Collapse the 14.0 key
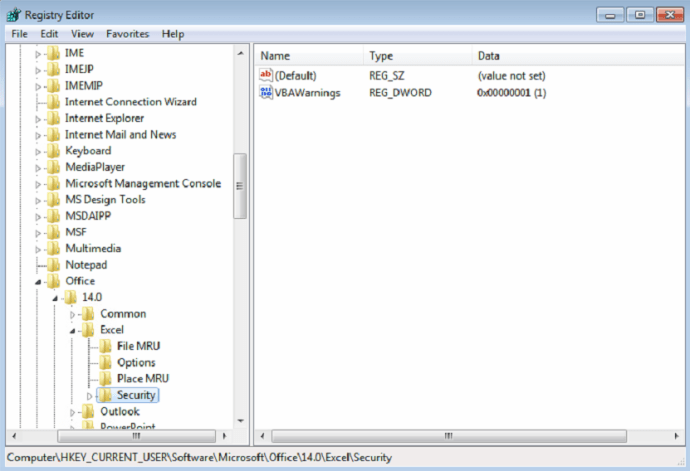The width and height of the screenshot is (690, 471). 56,298
